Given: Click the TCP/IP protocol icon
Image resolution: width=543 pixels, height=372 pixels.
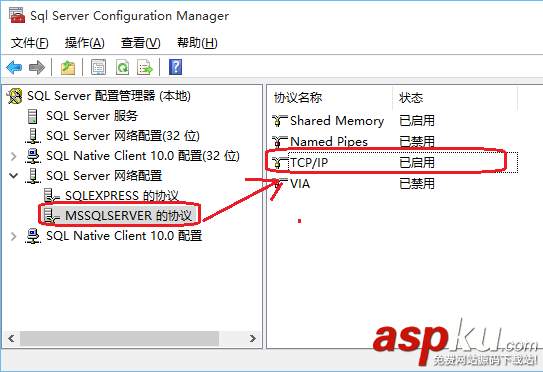Looking at the screenshot, I should point(279,162).
